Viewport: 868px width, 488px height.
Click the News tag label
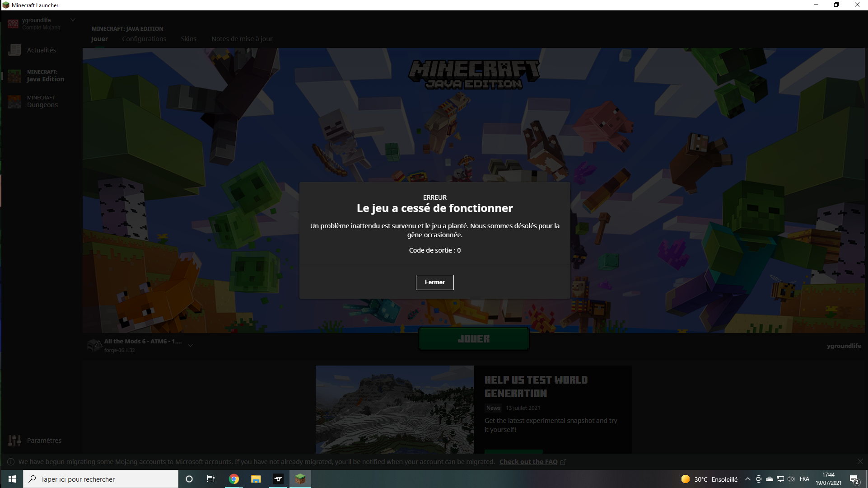click(x=493, y=408)
